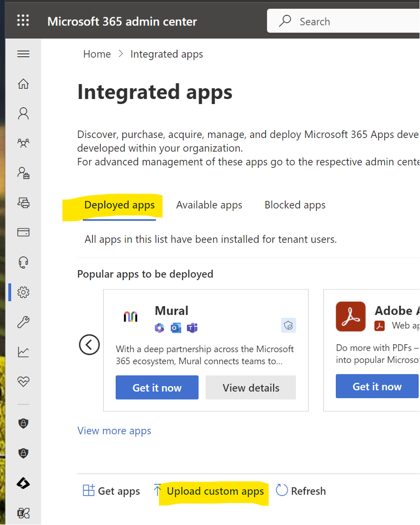The width and height of the screenshot is (420, 525).
Task: Click the previous carousel arrow button
Action: (x=89, y=345)
